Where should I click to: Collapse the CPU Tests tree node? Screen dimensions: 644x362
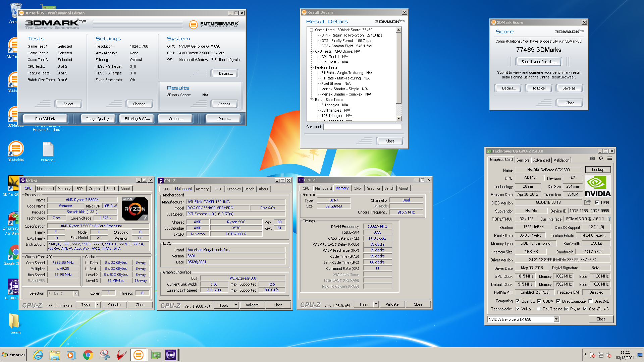tap(311, 51)
